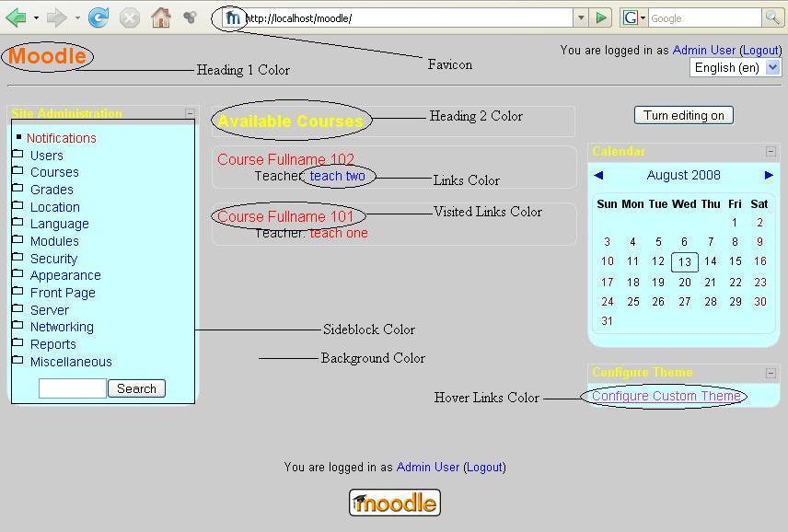The width and height of the screenshot is (788, 532).
Task: Collapse the Configure Theme block
Action: [x=771, y=373]
